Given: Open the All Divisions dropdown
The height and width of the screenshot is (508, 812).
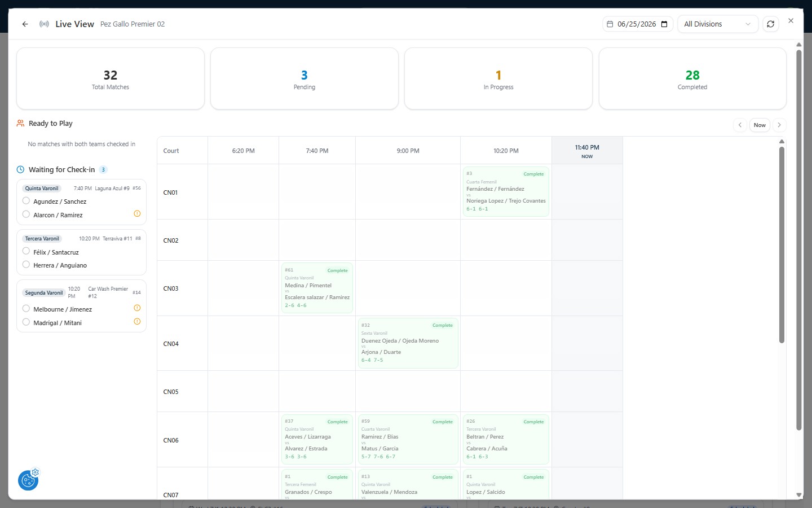Looking at the screenshot, I should pos(717,24).
